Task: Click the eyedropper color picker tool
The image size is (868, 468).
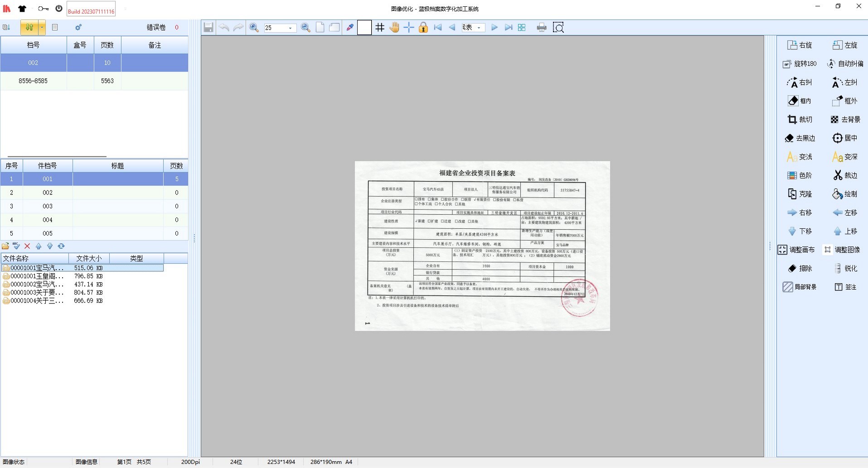Action: click(x=350, y=28)
